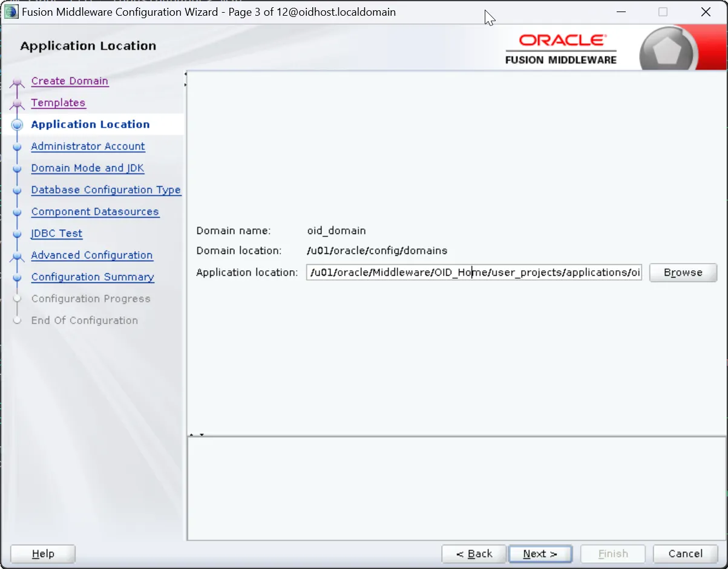The image size is (728, 569).
Task: Collapse the navigation pane using splitter arrows
Action: 185,80
